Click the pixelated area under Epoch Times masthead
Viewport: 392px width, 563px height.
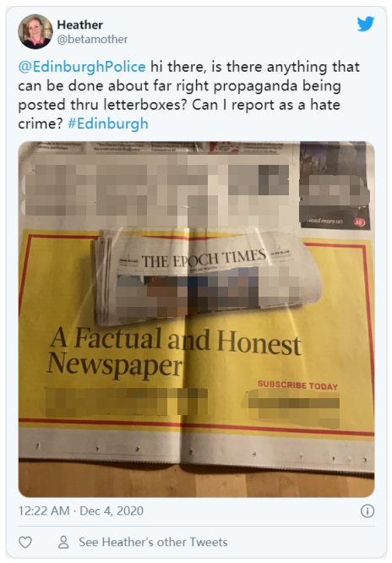(x=212, y=292)
